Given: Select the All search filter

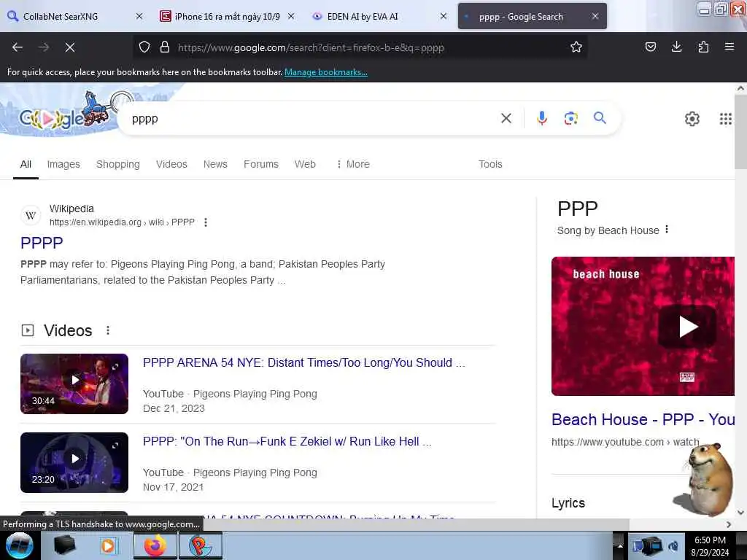Looking at the screenshot, I should click(x=26, y=164).
